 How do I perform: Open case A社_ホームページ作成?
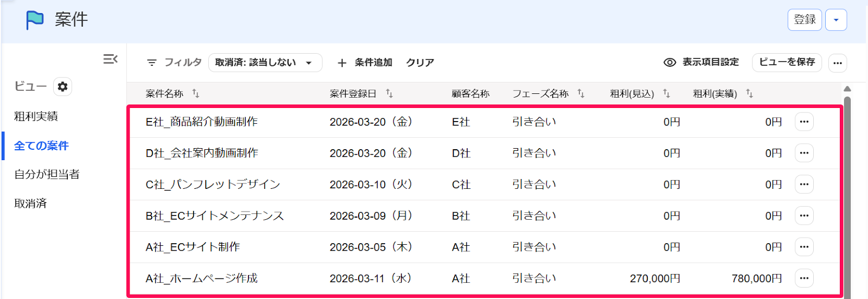[201, 278]
